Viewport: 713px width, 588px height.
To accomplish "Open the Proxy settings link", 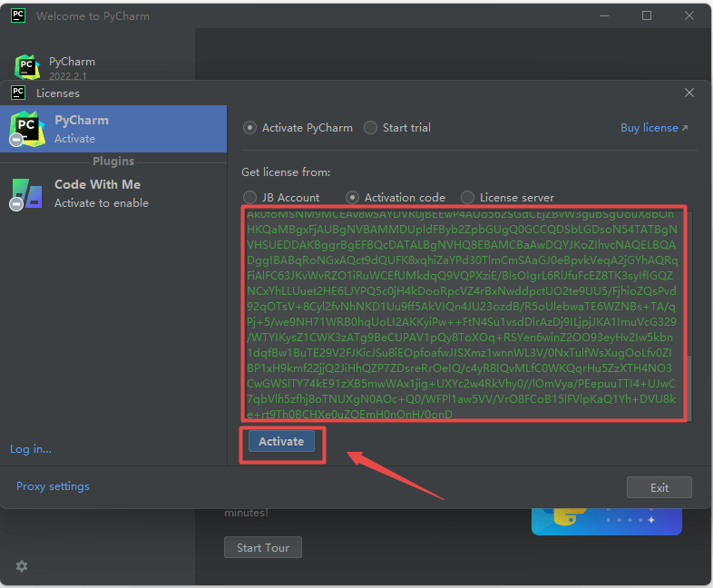I will tap(53, 486).
